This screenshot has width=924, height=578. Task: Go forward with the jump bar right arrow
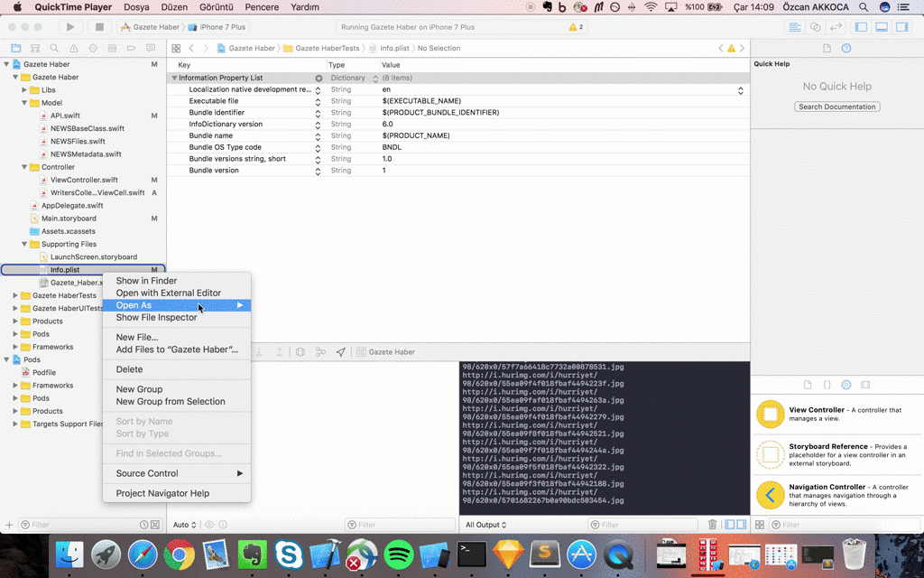(x=206, y=49)
